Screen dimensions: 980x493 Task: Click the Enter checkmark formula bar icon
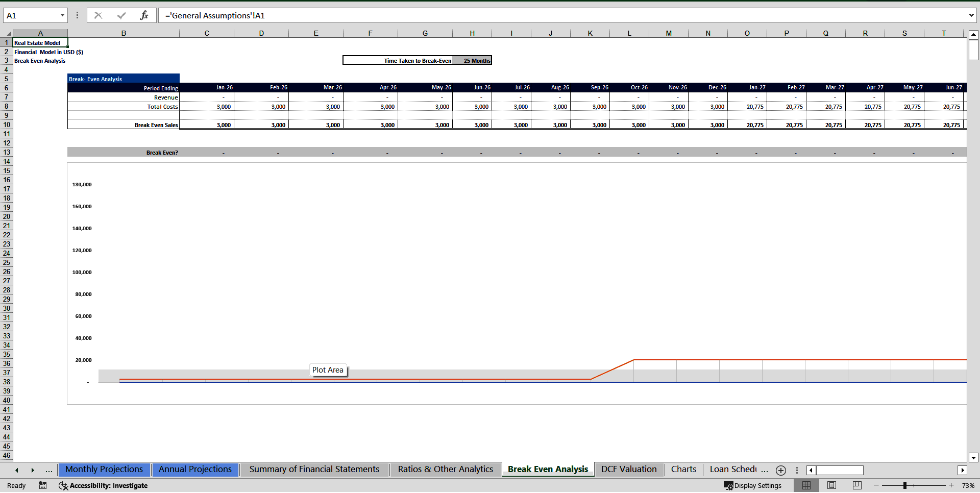pos(121,15)
